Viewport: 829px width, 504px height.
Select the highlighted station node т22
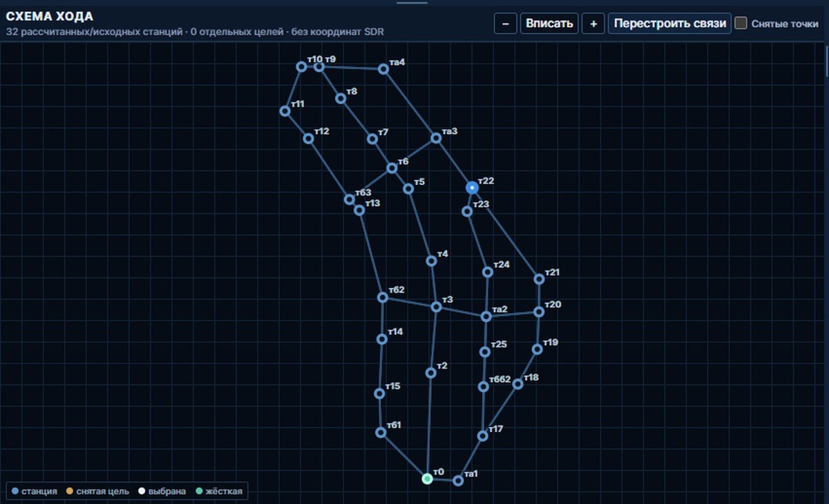[x=472, y=188]
